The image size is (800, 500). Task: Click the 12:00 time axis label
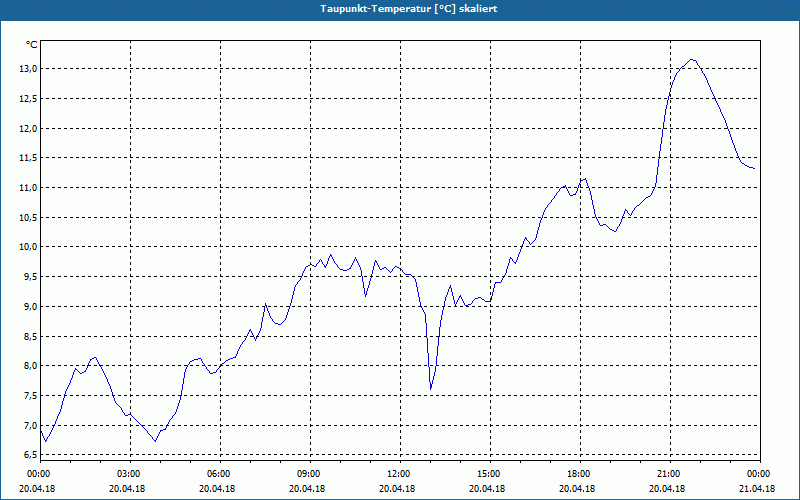pos(400,474)
